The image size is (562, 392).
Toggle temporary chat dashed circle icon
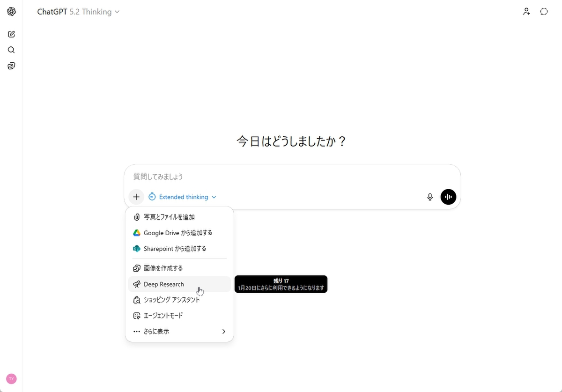[544, 12]
